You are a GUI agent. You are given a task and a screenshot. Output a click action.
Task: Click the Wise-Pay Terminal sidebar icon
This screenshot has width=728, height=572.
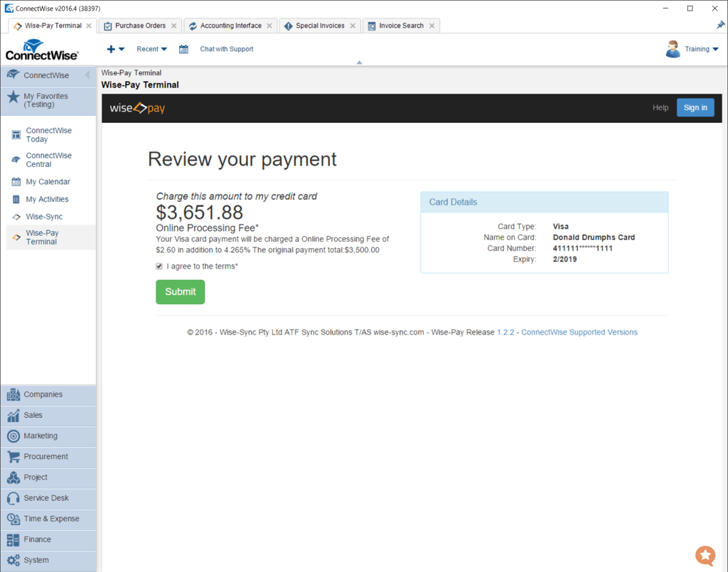click(16, 237)
